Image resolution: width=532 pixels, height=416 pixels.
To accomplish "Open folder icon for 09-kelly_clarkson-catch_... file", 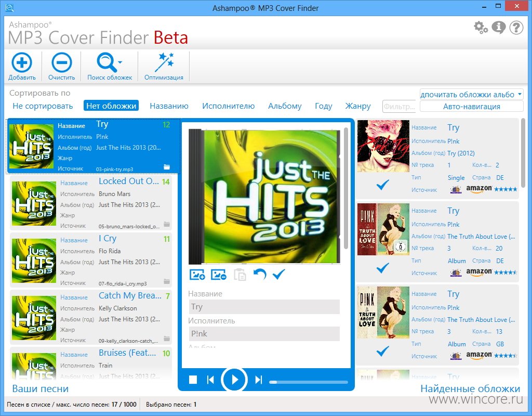I will point(167,338).
